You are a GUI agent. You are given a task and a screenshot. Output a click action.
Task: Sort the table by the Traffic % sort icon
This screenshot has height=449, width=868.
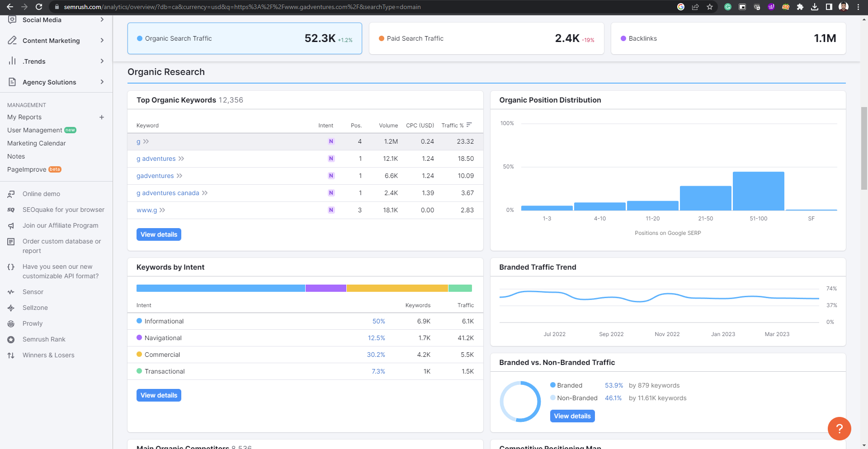[x=469, y=125]
